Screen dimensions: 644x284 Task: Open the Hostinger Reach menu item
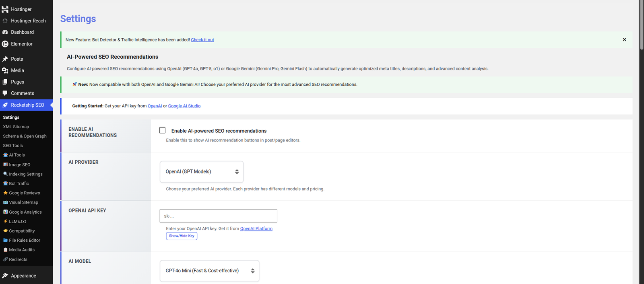(26, 21)
